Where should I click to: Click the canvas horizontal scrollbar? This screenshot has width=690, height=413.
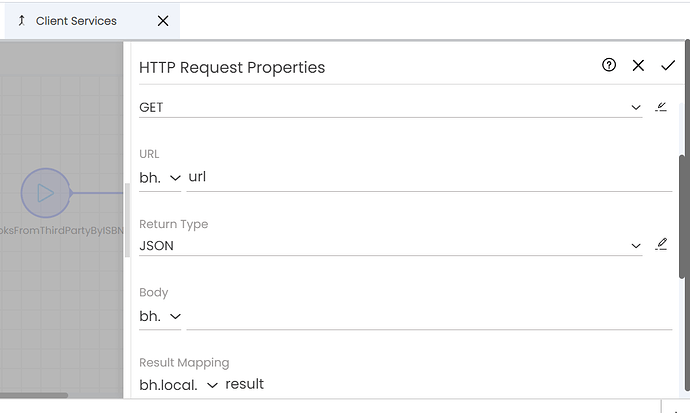point(34,395)
